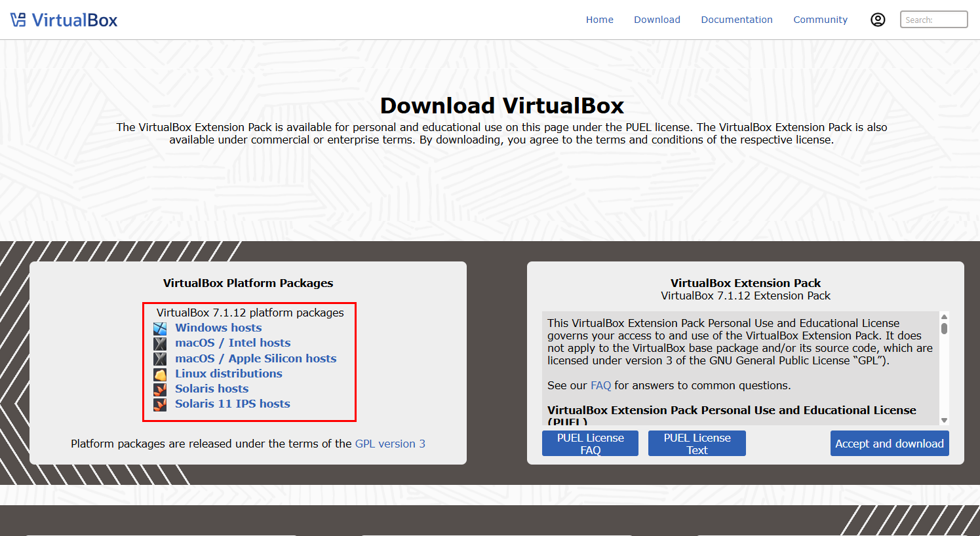The image size is (980, 536).
Task: Click the Solaris 11 IPS hosts icon
Action: click(x=160, y=404)
